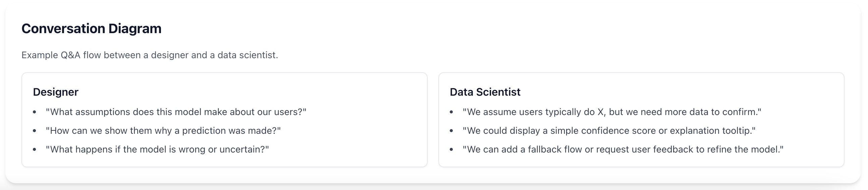868x190 pixels.
Task: Click the question on why a prediction was made
Action: click(x=163, y=131)
